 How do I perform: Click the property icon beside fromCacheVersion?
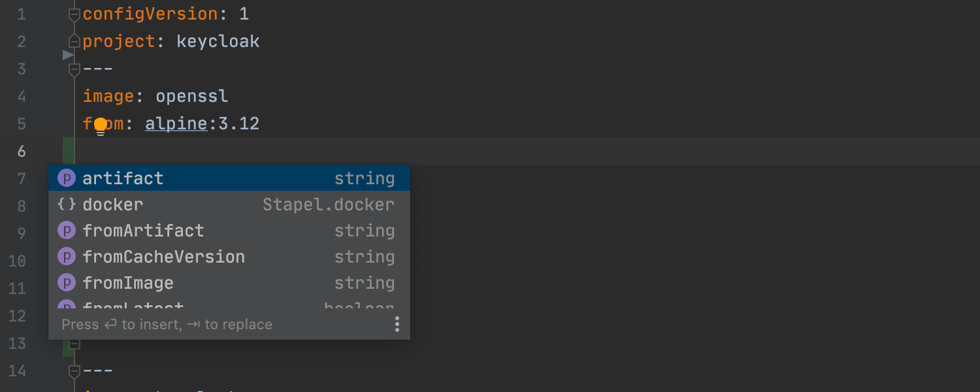pos(67,257)
